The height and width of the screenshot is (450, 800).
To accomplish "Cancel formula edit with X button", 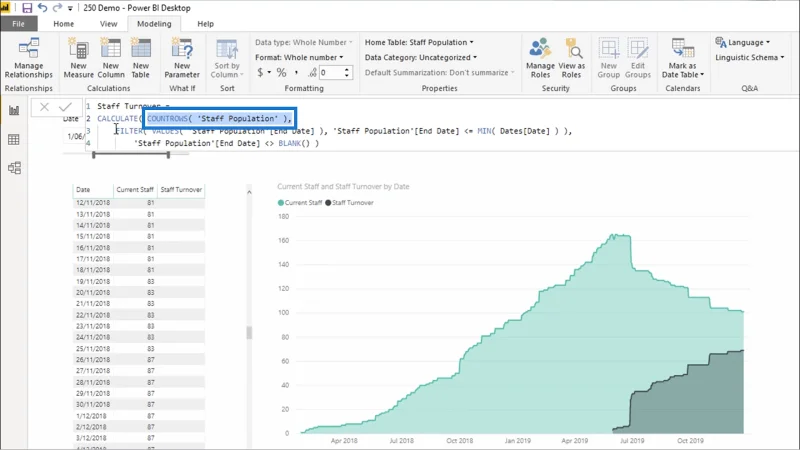I will (44, 107).
